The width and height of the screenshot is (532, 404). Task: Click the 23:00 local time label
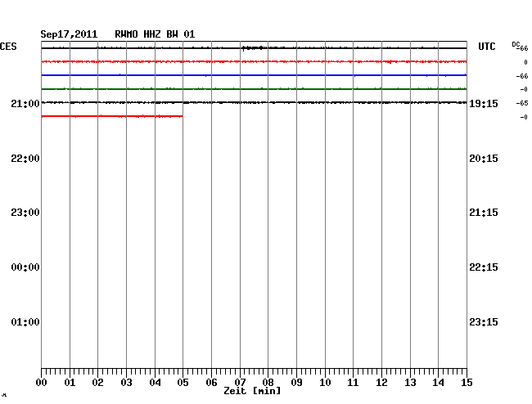point(25,213)
